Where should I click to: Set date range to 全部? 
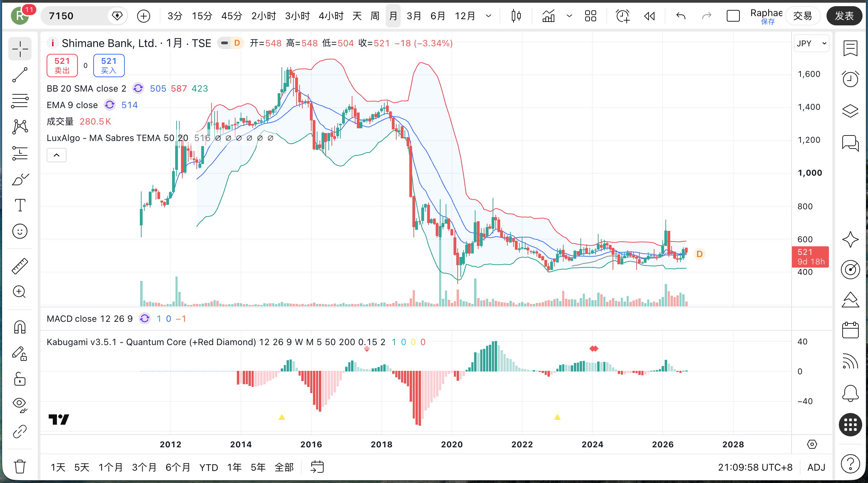point(284,467)
